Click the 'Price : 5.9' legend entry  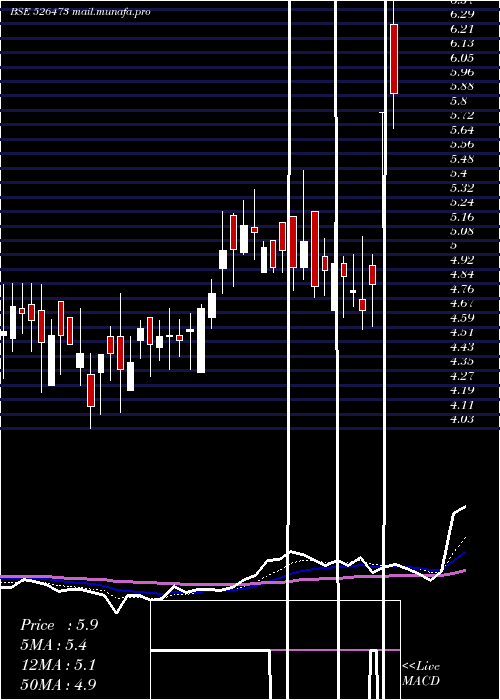(x=59, y=625)
